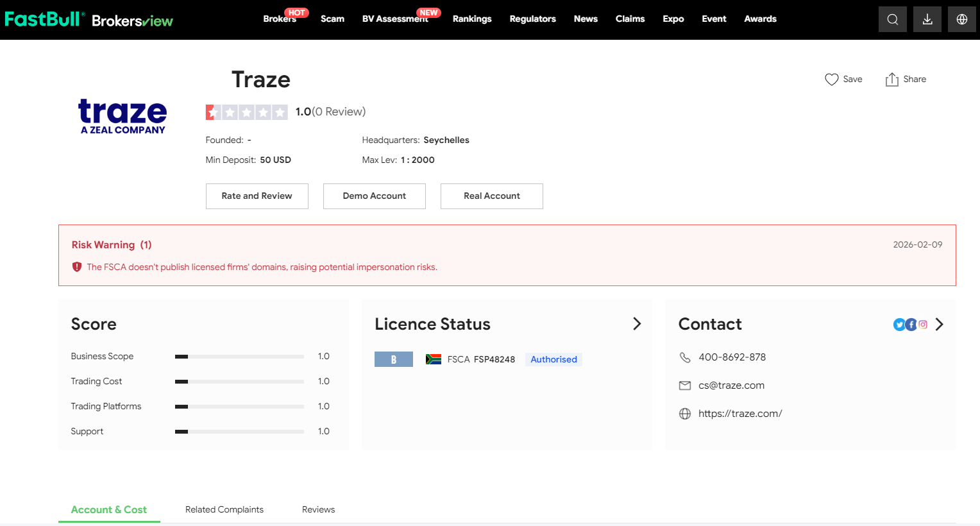The image size is (980, 526).
Task: Open Traze's Twitter icon in Contact
Action: click(899, 325)
